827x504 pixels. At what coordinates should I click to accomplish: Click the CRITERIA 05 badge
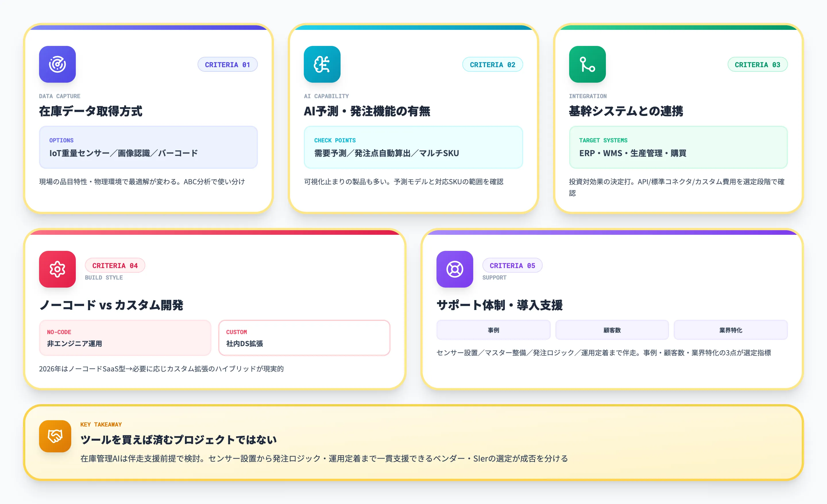click(x=512, y=265)
